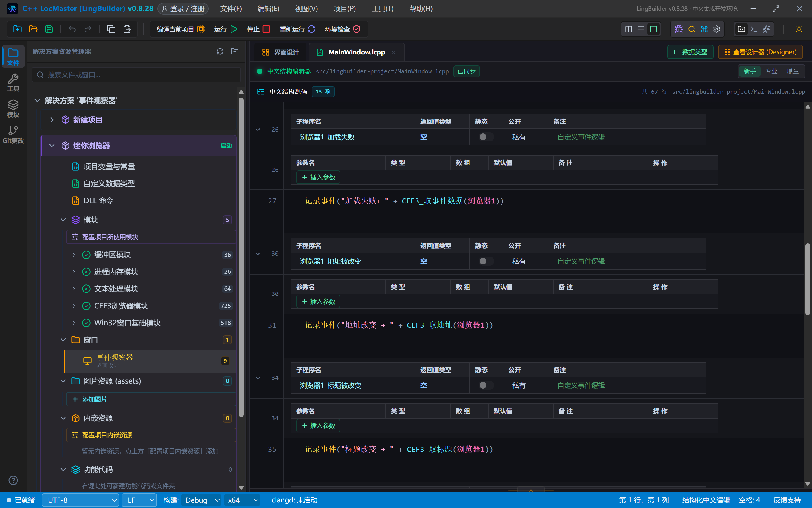Click the refresh icon in solution explorer
The width and height of the screenshot is (812, 508).
220,51
